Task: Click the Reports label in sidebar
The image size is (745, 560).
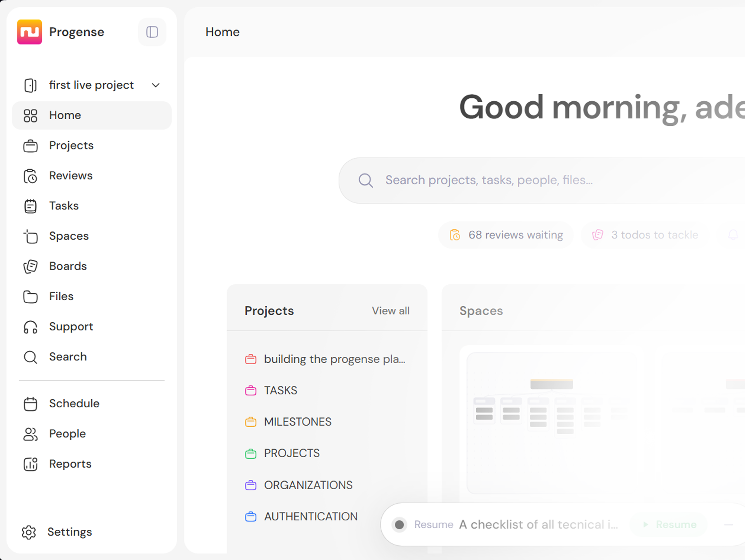Action: coord(70,464)
